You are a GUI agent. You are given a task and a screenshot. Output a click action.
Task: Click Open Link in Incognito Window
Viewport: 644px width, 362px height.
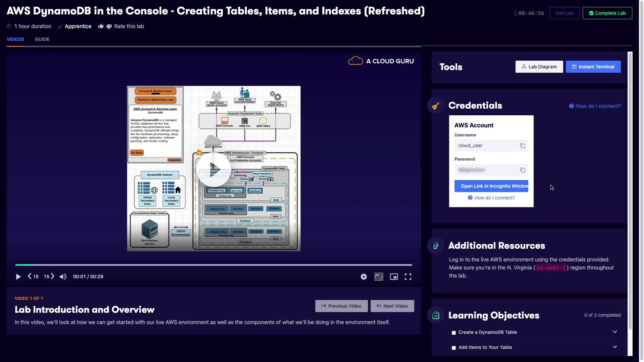coord(491,186)
